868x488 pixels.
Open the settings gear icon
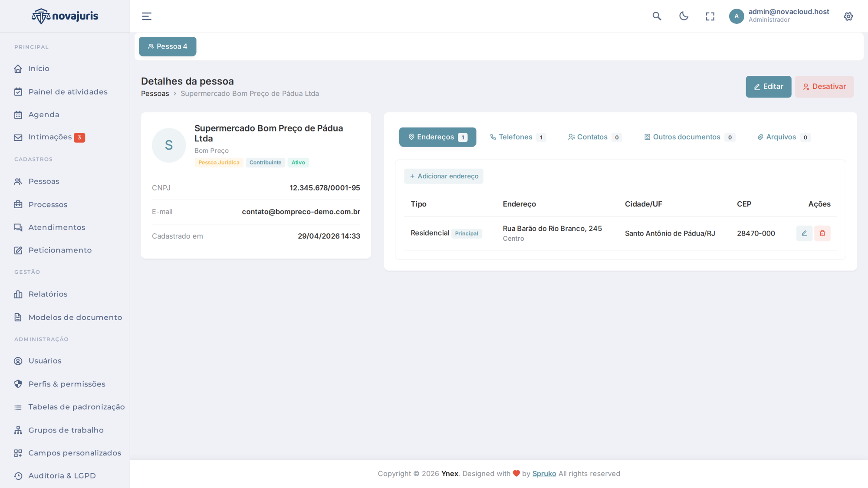tap(848, 16)
